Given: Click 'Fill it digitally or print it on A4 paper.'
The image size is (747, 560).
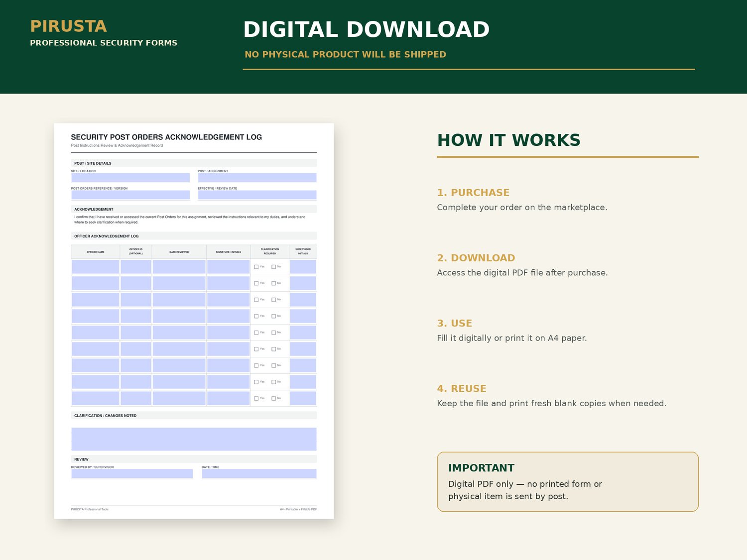Looking at the screenshot, I should 512,338.
